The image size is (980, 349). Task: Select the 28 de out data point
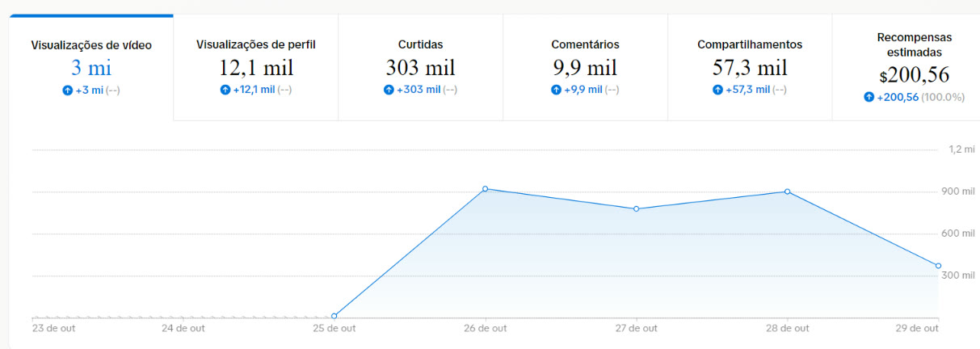787,192
